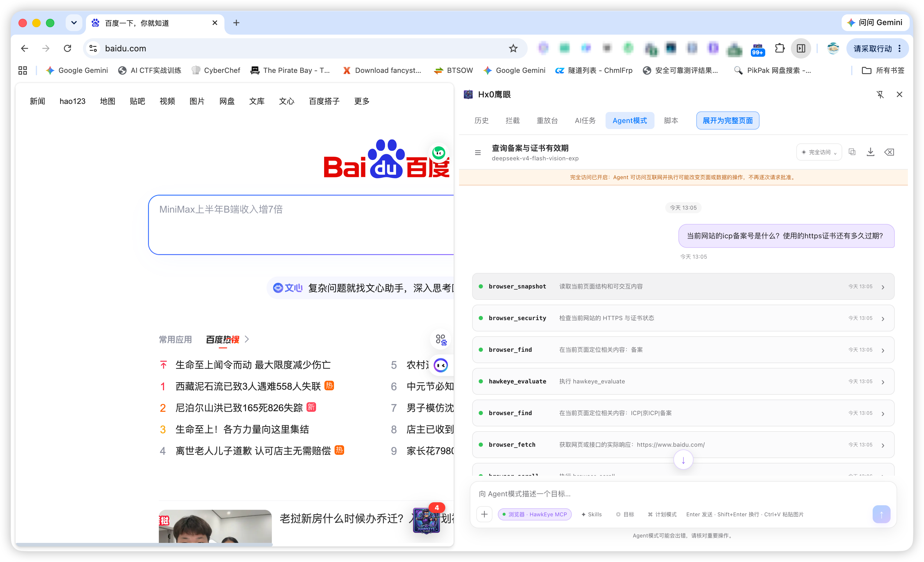
Task: Open Baidu 更多 menu
Action: (361, 101)
